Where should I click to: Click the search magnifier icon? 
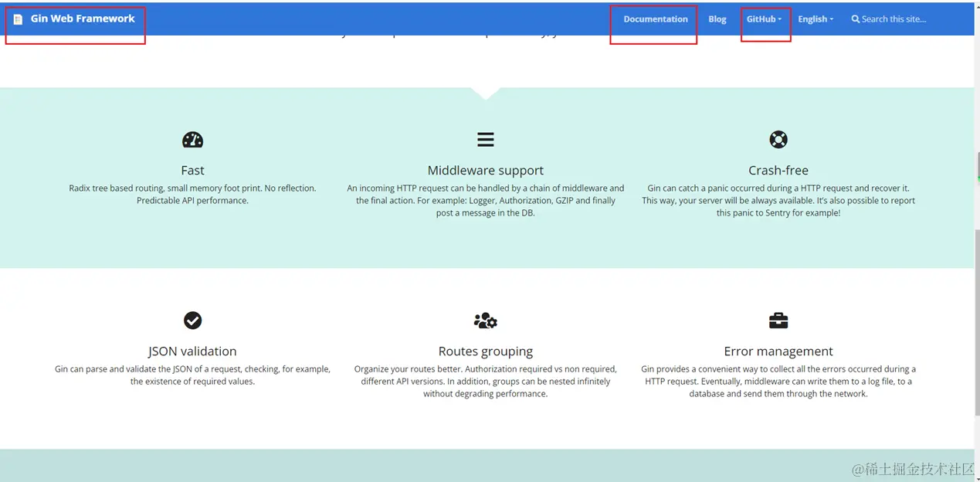[x=856, y=19]
